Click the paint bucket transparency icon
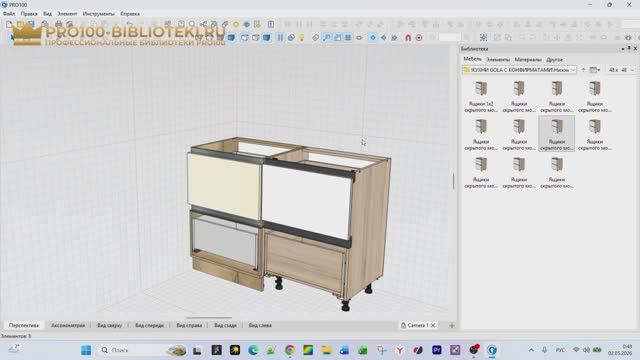 [291, 38]
